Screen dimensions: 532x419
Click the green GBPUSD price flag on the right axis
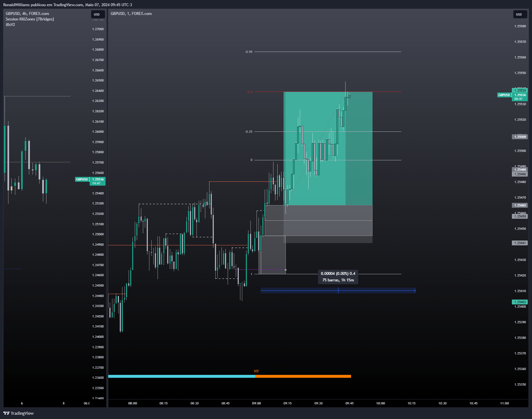coord(504,95)
